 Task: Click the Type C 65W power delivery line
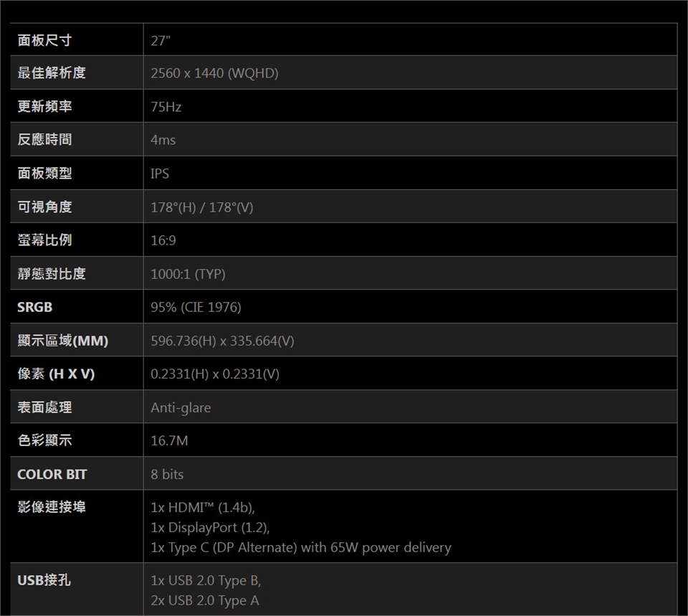(x=301, y=548)
